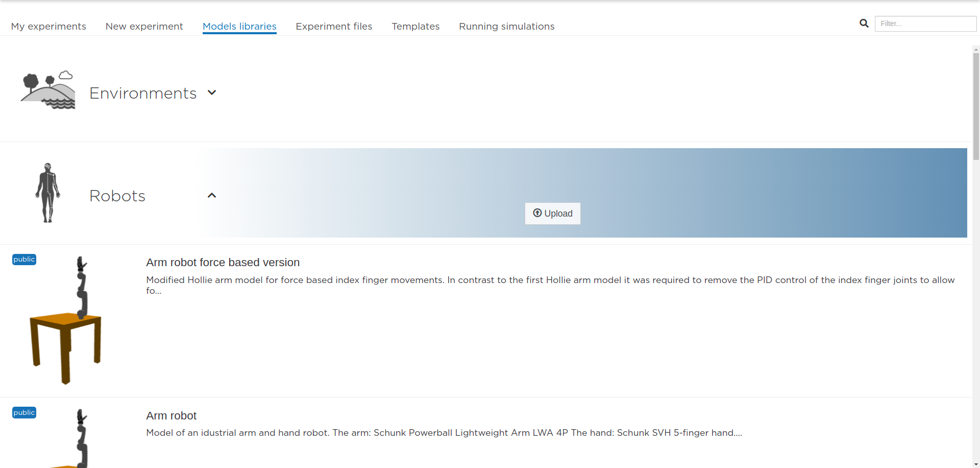Click the Robots humanoid figure icon
Viewport: 980px width, 468px height.
[47, 193]
